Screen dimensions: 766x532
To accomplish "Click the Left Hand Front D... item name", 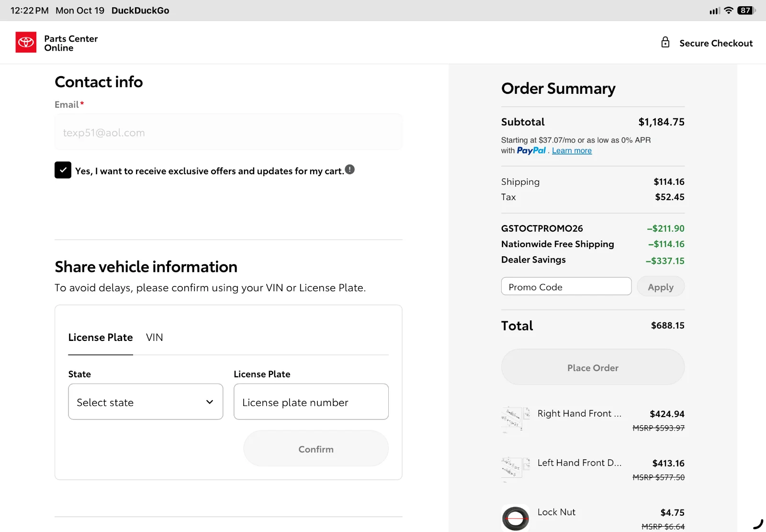I will tap(579, 463).
